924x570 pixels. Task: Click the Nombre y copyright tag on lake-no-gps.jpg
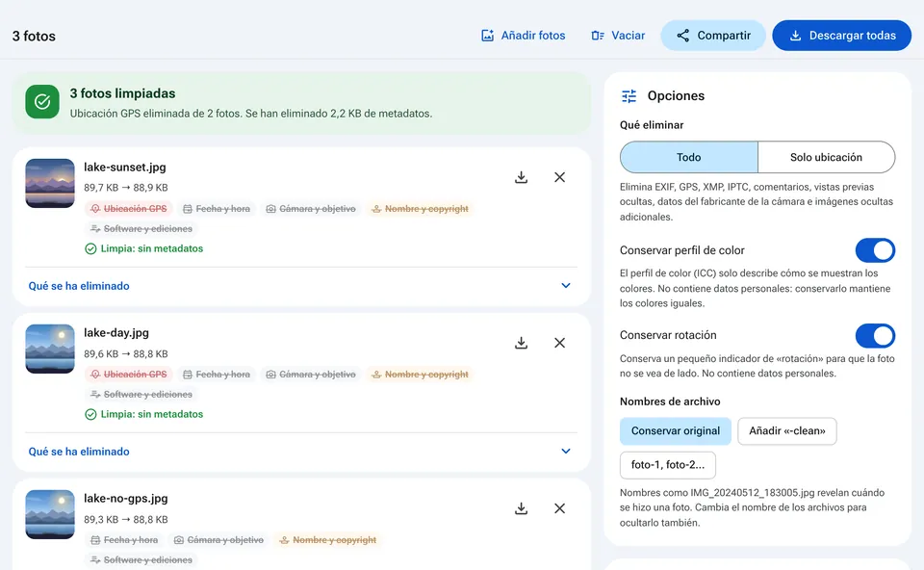tap(327, 540)
